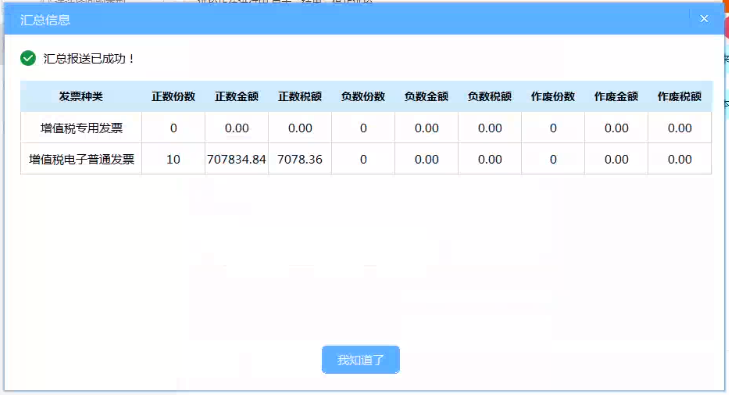
Task: Click the 正数税额 column header
Action: coord(300,97)
